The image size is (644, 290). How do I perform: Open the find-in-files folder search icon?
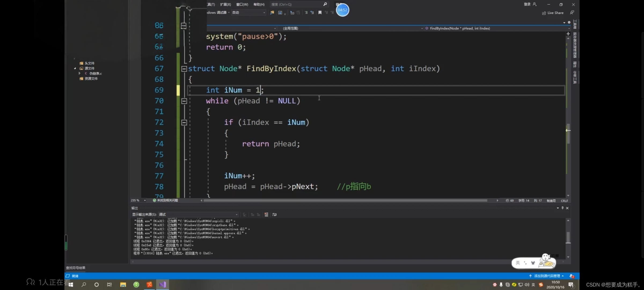coord(272,13)
